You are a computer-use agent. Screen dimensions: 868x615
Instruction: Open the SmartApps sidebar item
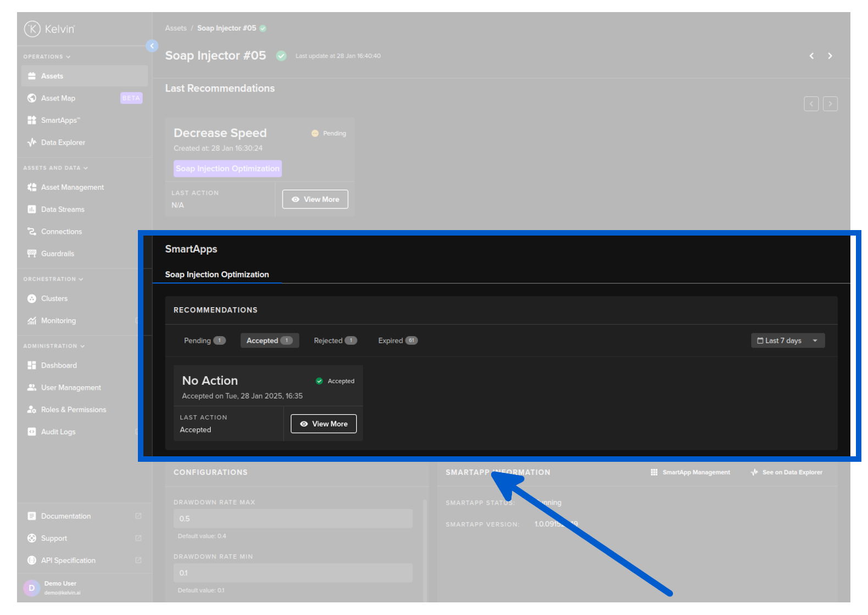click(60, 120)
